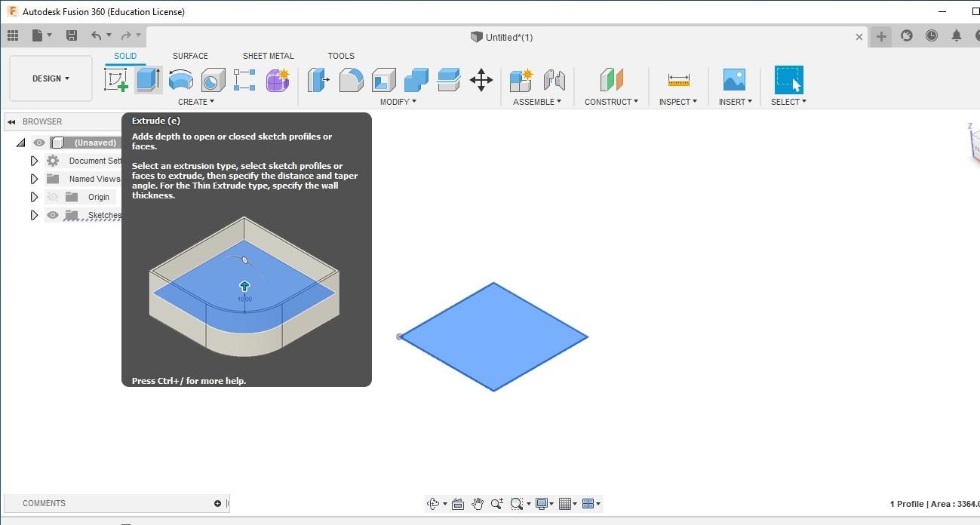980x525 pixels.
Task: Open the INSPECT dropdown menu
Action: click(x=677, y=102)
